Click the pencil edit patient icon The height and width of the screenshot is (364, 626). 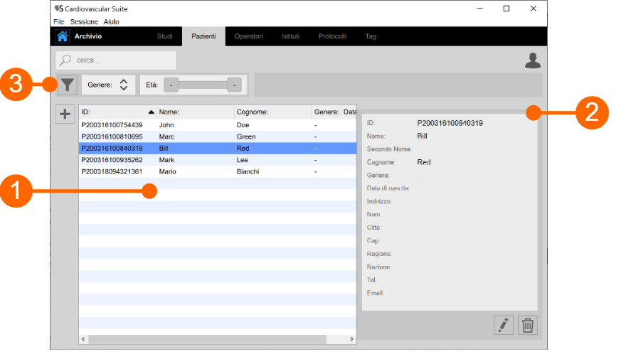pos(504,326)
